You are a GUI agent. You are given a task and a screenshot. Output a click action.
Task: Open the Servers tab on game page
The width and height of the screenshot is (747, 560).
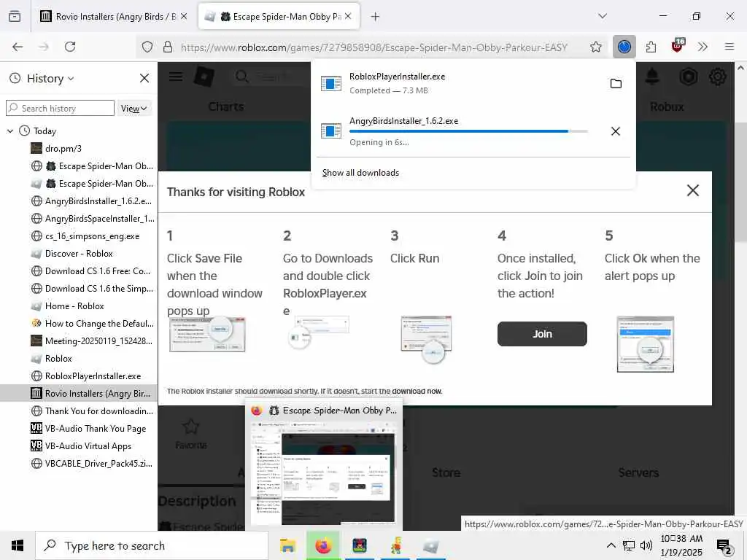[638, 472]
